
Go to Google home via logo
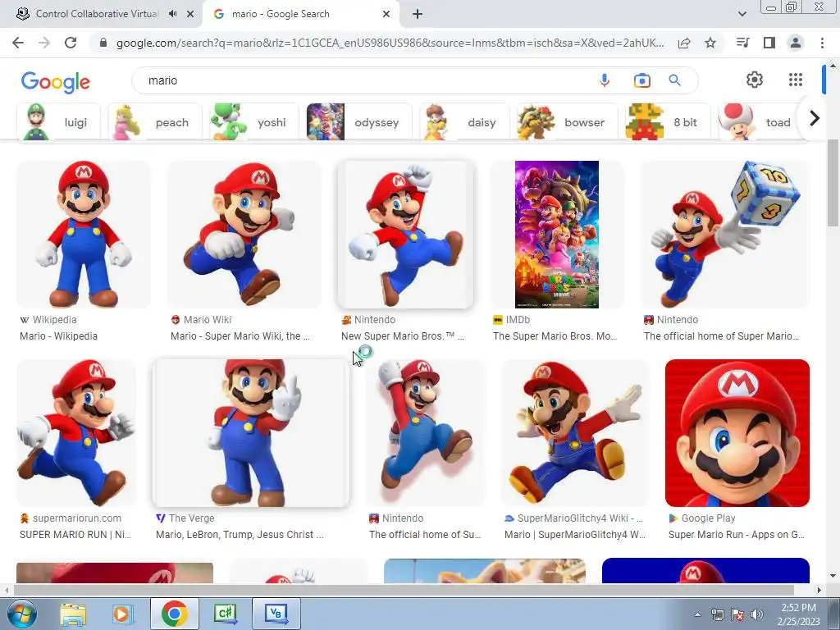56,82
